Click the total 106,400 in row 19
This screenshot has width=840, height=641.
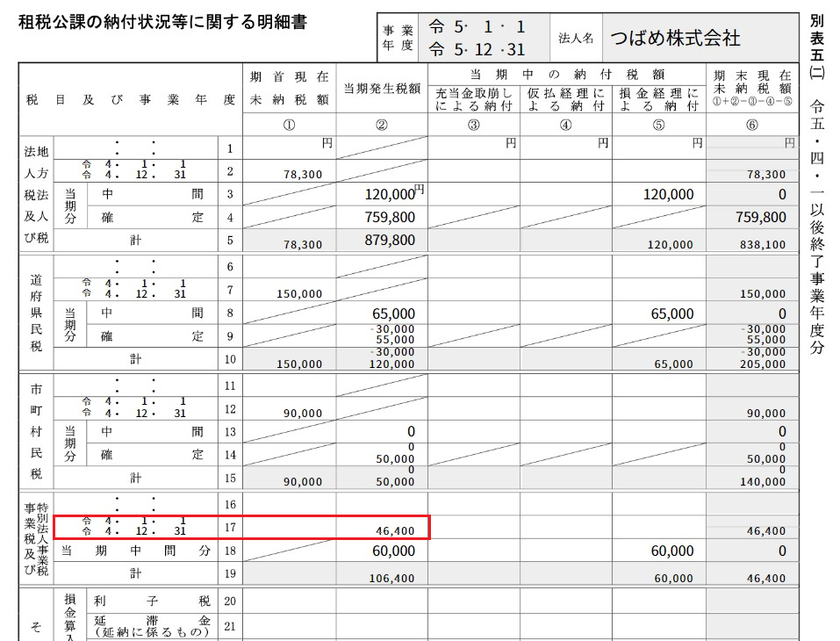[x=391, y=579]
